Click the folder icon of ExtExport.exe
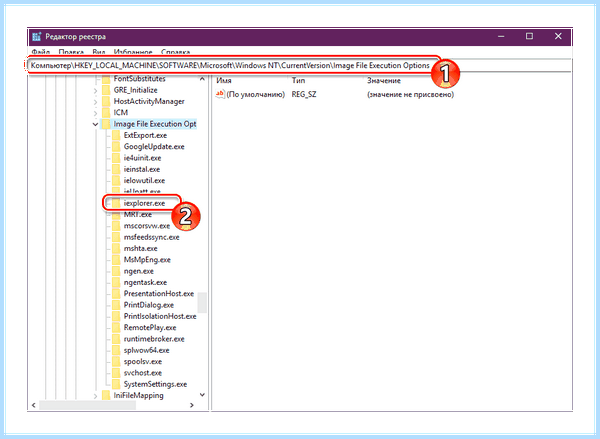The image size is (600, 439). coord(116,135)
